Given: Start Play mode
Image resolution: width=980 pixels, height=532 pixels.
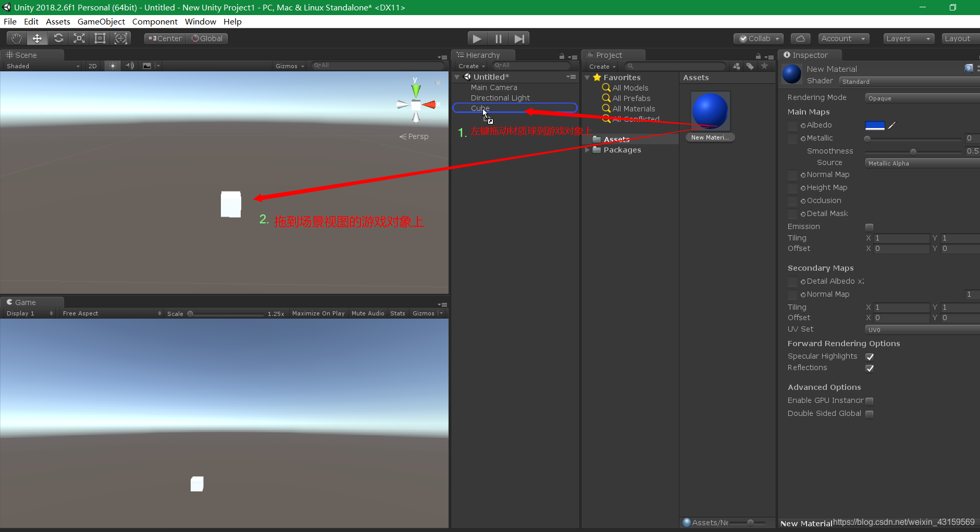Looking at the screenshot, I should [x=477, y=39].
